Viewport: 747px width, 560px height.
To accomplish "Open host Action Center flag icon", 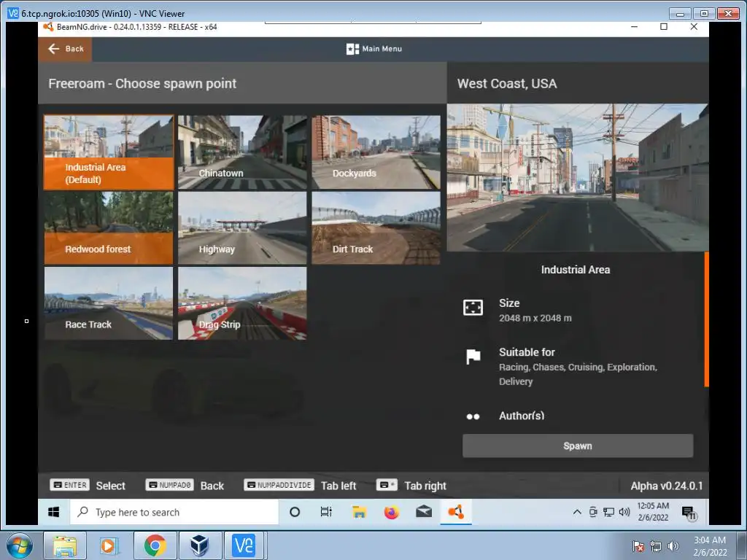I will (638, 545).
